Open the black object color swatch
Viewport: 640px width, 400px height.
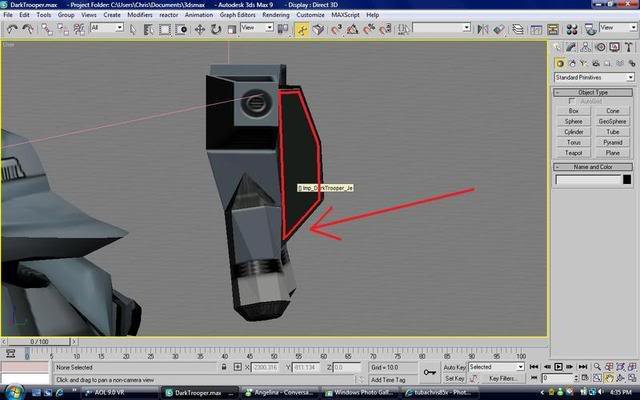(627, 180)
